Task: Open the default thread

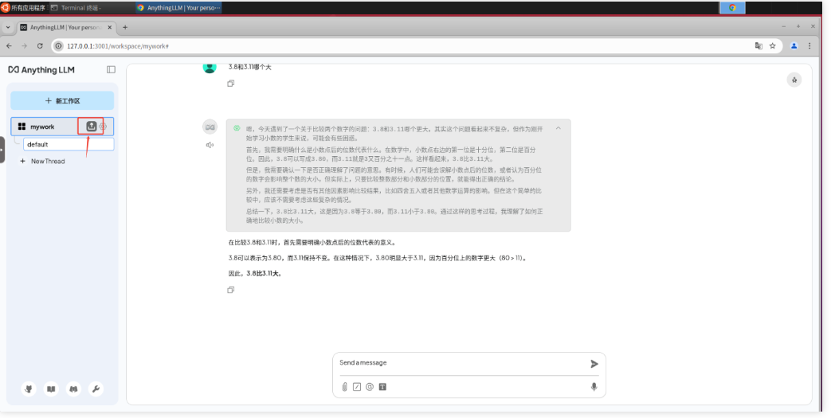Action: [x=68, y=144]
